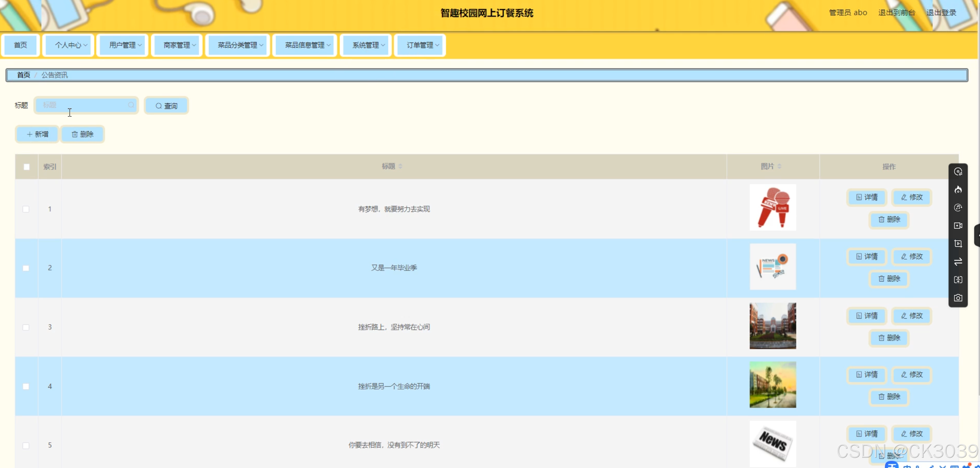Click the swap arrows icon in sidebar
This screenshot has width=980, height=468.
[958, 262]
